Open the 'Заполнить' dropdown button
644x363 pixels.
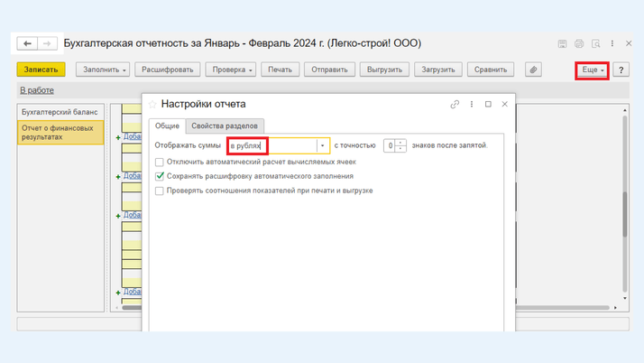(x=104, y=70)
